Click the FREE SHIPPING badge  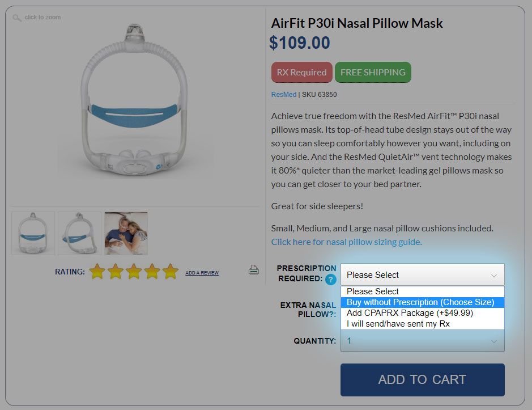tap(373, 72)
